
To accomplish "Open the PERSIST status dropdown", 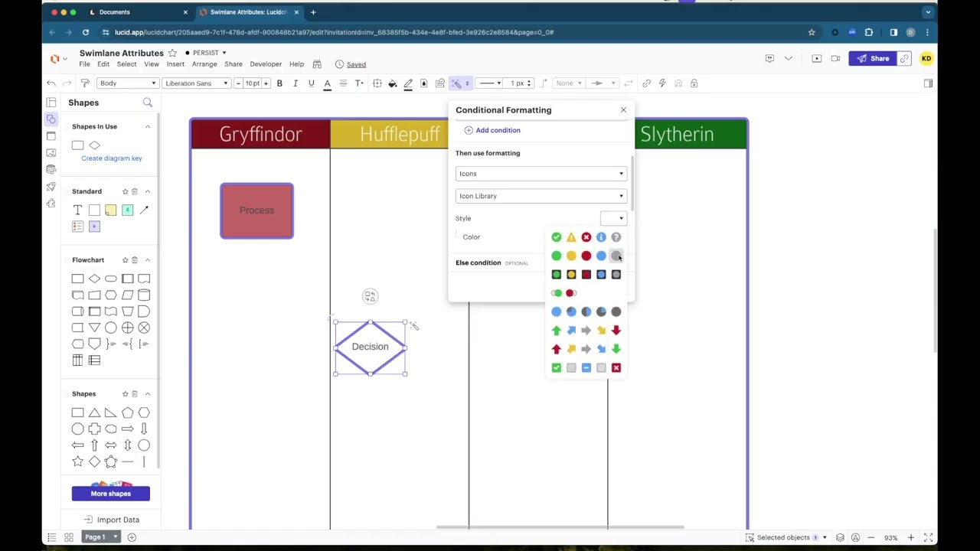I will click(x=206, y=53).
